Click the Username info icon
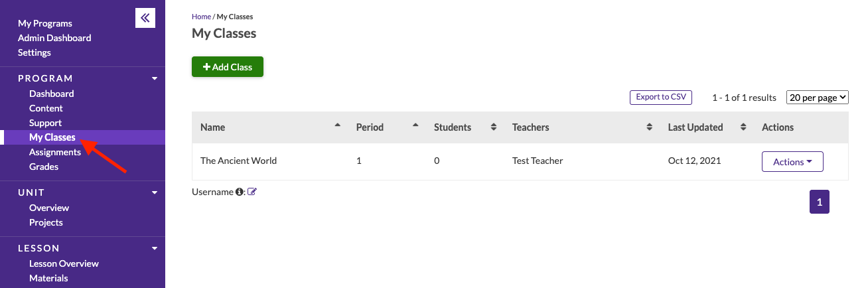This screenshot has width=868, height=288. pyautogui.click(x=239, y=192)
